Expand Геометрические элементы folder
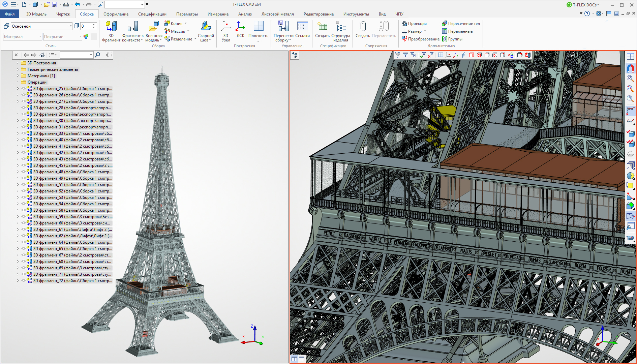 point(18,69)
